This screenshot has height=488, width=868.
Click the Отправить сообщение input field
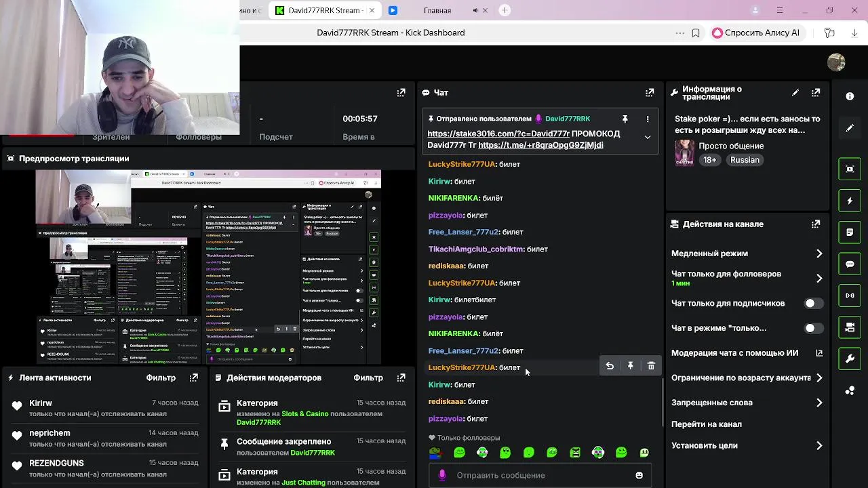540,475
